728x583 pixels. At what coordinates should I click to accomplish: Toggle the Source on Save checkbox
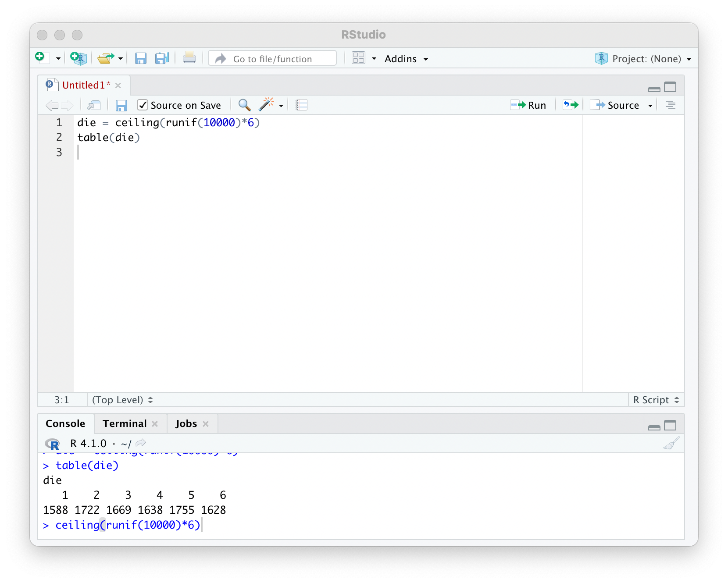click(143, 105)
